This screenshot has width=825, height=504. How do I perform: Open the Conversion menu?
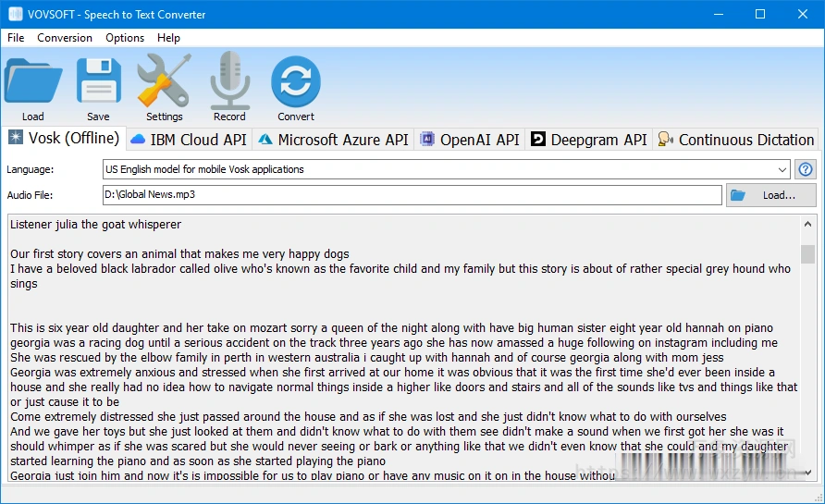(65, 38)
